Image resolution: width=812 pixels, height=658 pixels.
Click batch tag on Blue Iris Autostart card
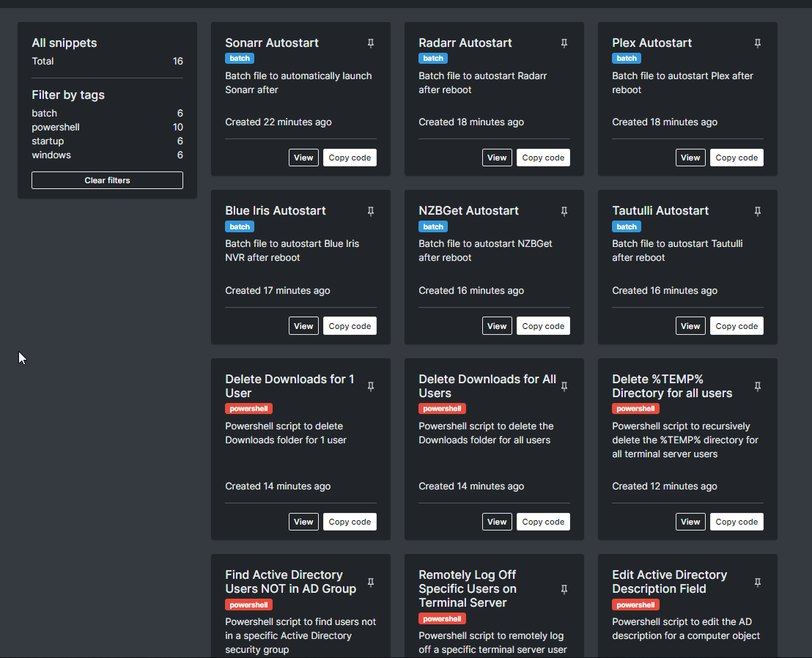click(239, 226)
